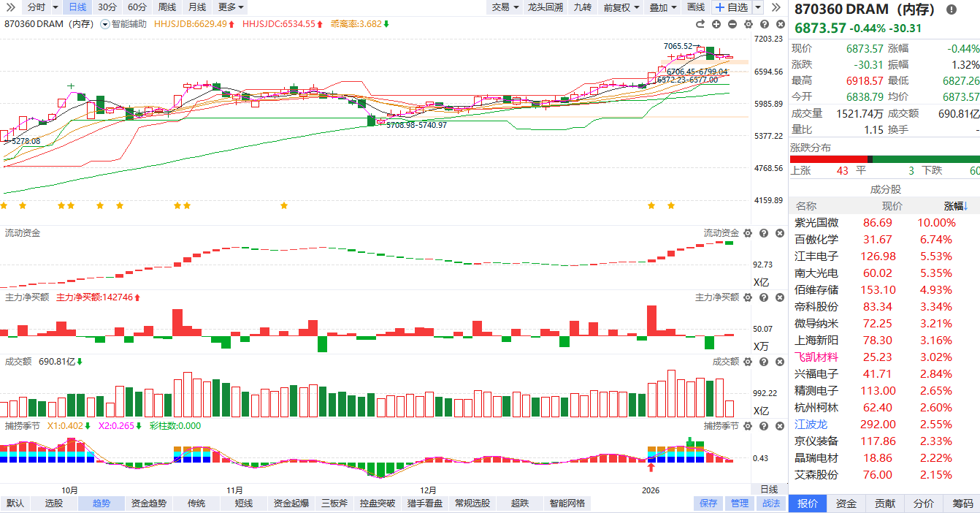Toggle the 画线 drawing mode
980x513 pixels.
click(x=696, y=7)
